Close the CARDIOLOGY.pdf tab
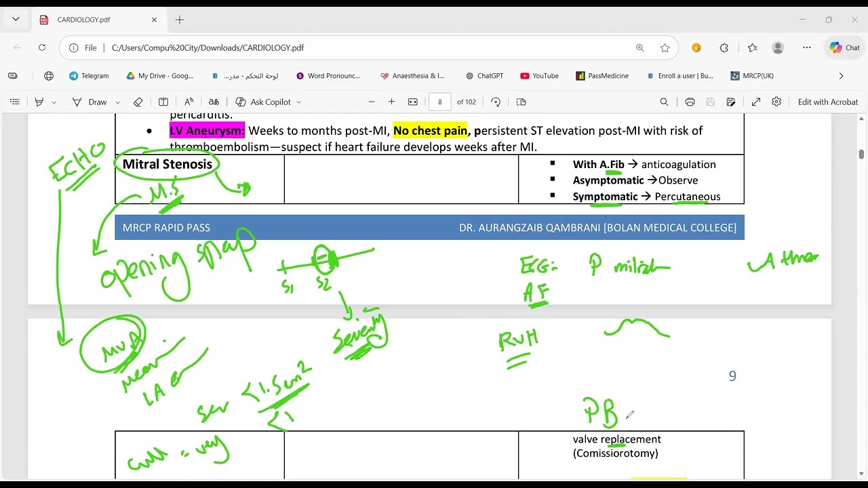Image resolution: width=868 pixels, height=488 pixels. (154, 20)
